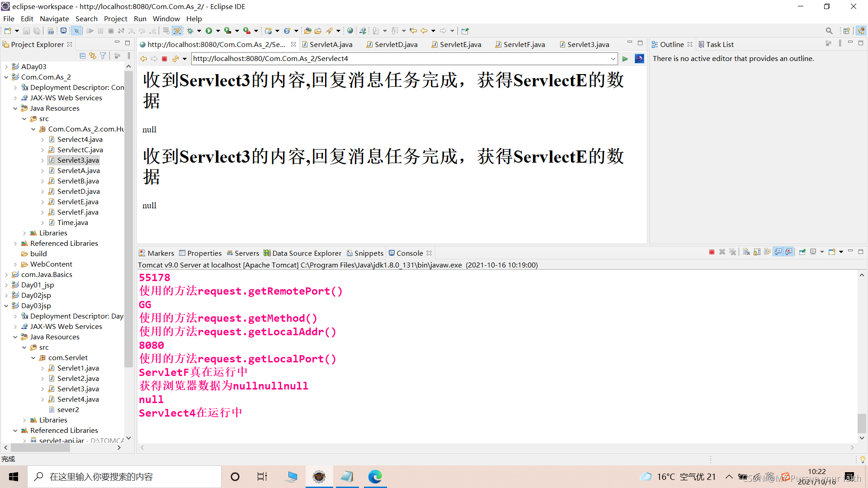The height and width of the screenshot is (488, 868).
Task: Click the Go arrow beside URL field
Action: (x=625, y=59)
